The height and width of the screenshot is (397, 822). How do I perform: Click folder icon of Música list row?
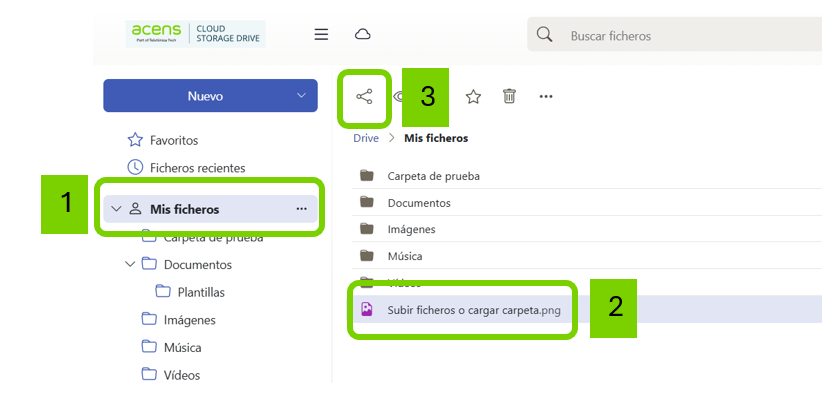(x=366, y=255)
